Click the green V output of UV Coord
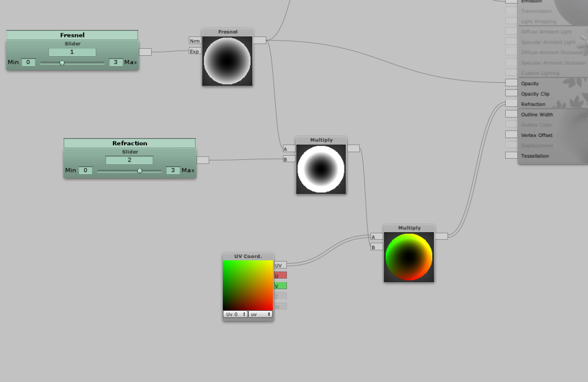The width and height of the screenshot is (588, 382). tap(280, 286)
